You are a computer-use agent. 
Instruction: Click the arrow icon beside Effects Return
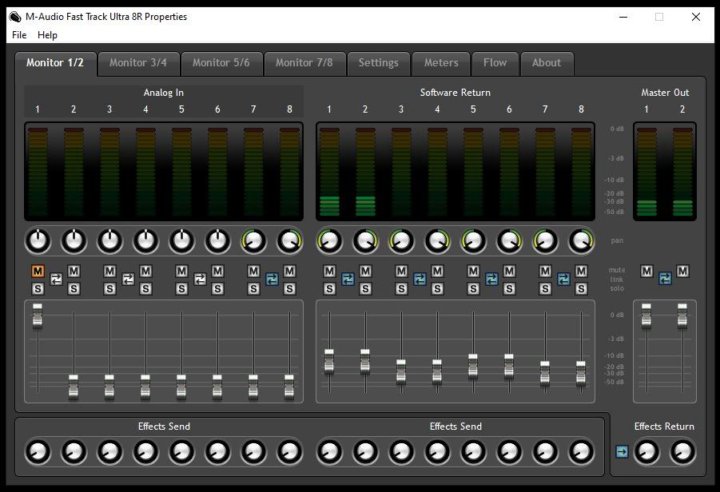tap(621, 452)
